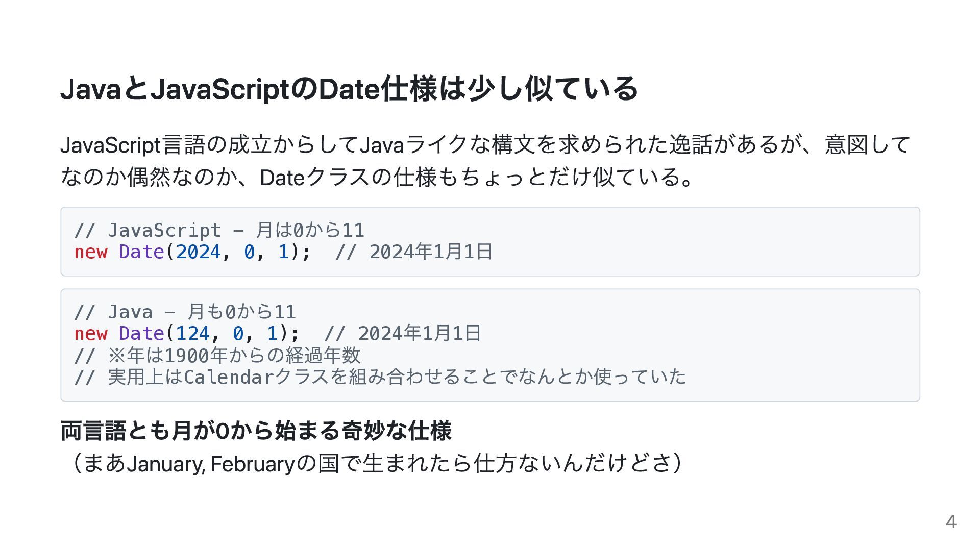Click the Java '// 2024年1月1日' trailing comment
980x551 pixels.
coord(403,334)
